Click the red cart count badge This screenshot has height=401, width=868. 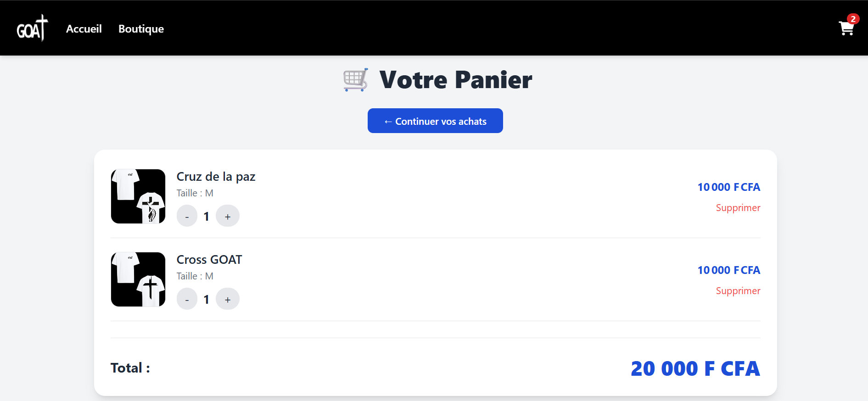[x=853, y=19]
